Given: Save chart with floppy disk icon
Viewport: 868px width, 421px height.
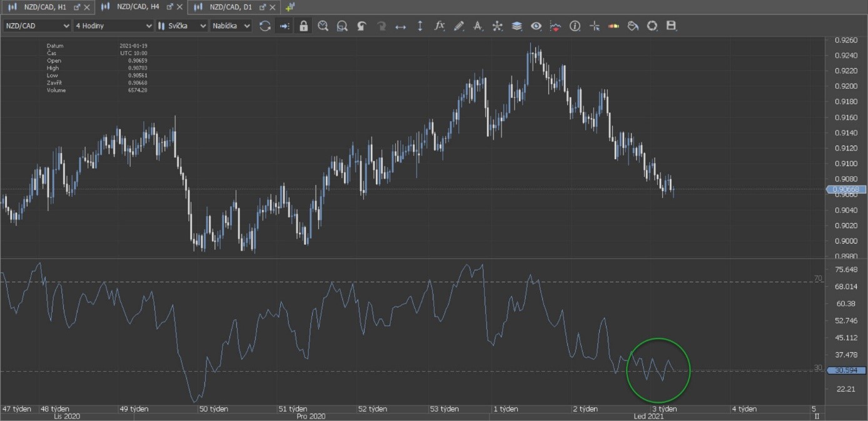Looking at the screenshot, I should click(x=672, y=26).
